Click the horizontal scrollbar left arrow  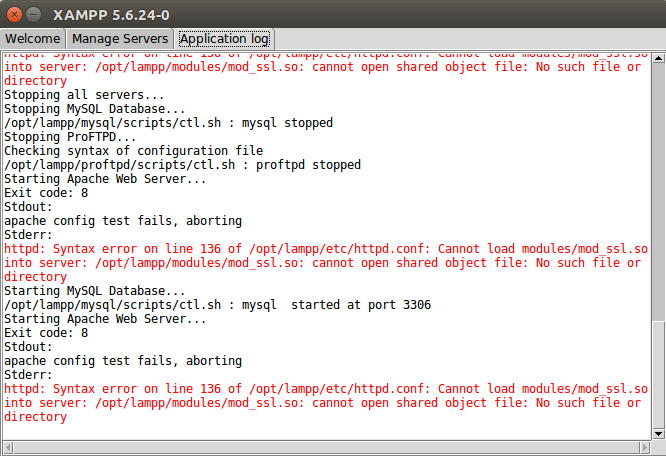tap(8, 448)
